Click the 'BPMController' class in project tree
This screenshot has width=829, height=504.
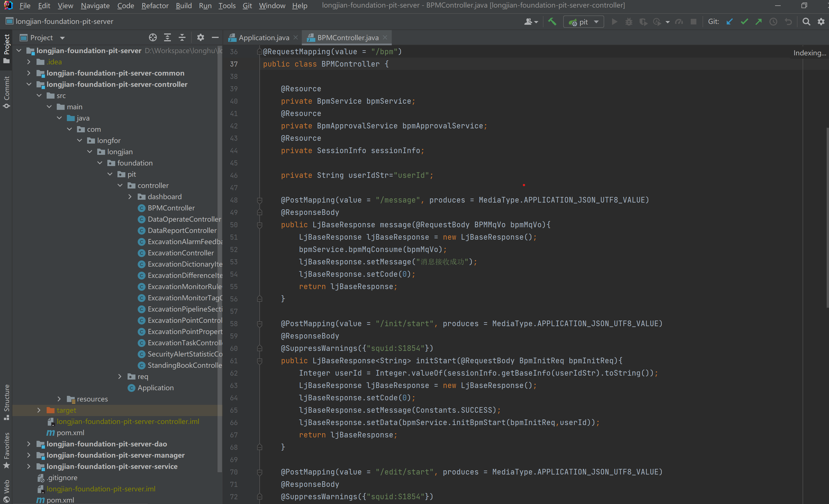click(x=172, y=207)
